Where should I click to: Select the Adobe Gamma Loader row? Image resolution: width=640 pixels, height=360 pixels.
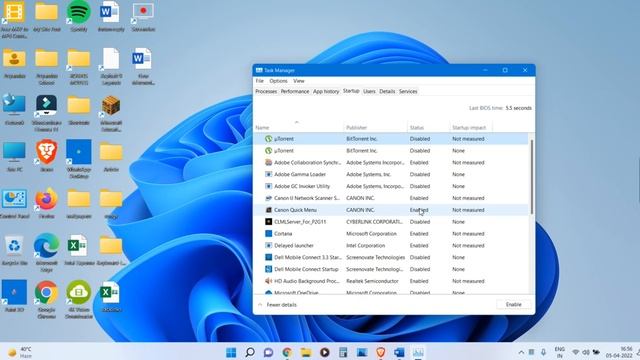pos(391,174)
